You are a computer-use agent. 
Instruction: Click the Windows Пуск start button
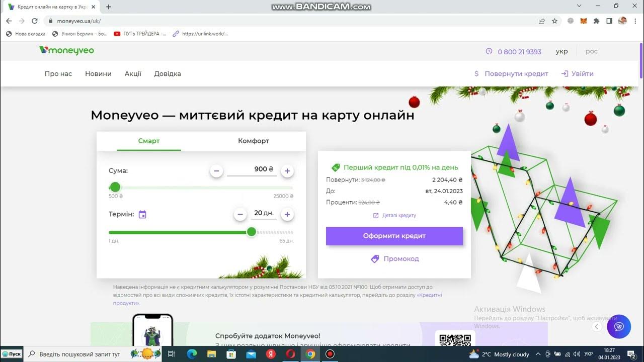tap(12, 354)
